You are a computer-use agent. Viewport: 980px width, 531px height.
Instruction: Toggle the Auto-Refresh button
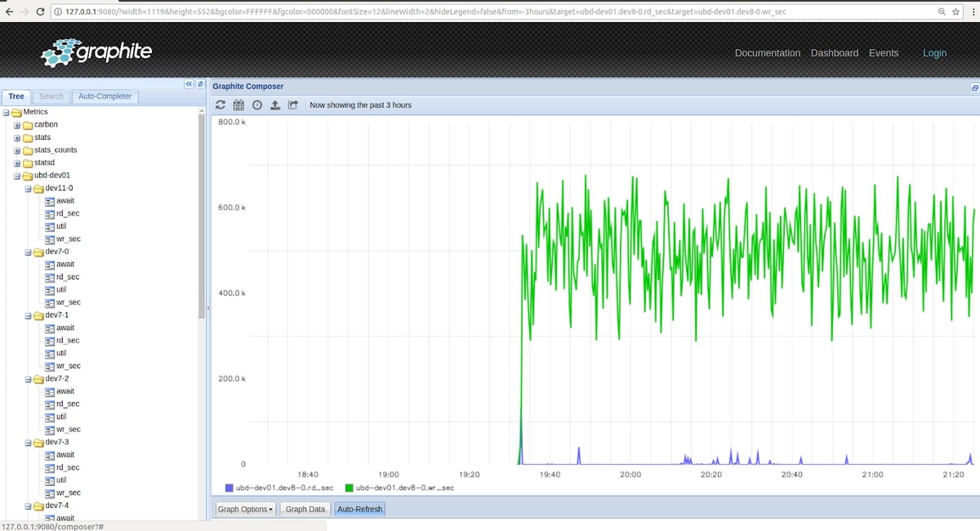pos(359,509)
